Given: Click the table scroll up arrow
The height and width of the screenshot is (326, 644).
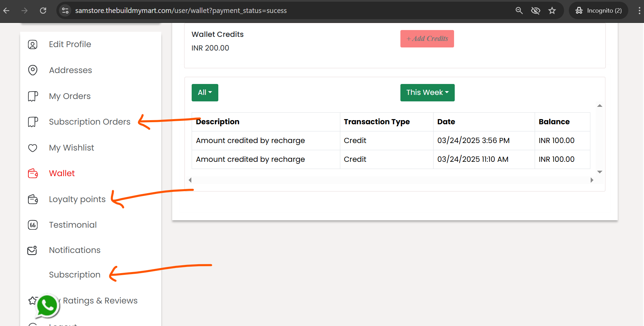Looking at the screenshot, I should click(x=600, y=106).
